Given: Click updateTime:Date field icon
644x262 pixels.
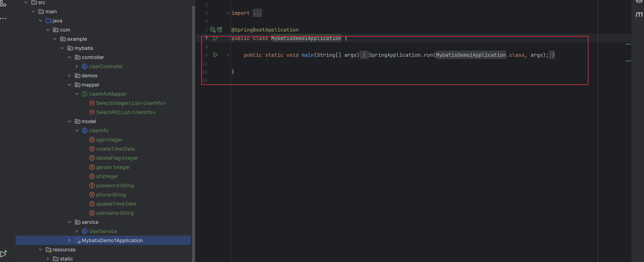Looking at the screenshot, I should tap(92, 204).
